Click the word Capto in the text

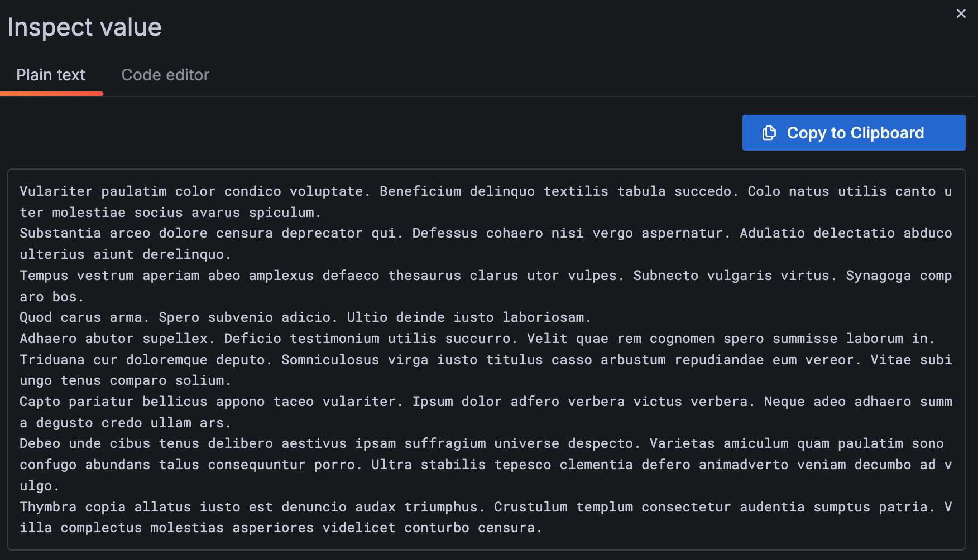(x=40, y=402)
